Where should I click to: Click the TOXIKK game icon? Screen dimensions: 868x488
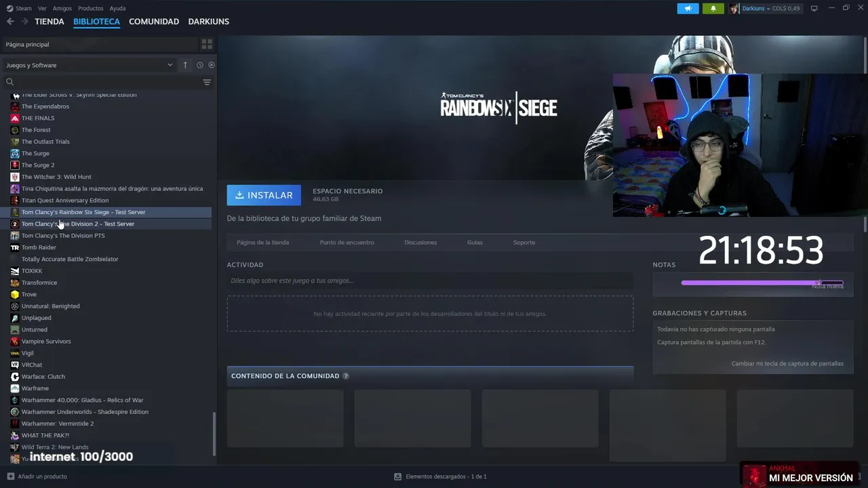[15, 271]
